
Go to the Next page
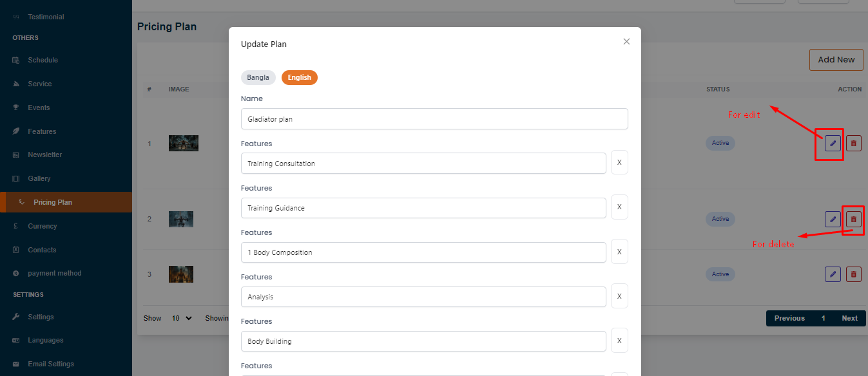pos(849,318)
